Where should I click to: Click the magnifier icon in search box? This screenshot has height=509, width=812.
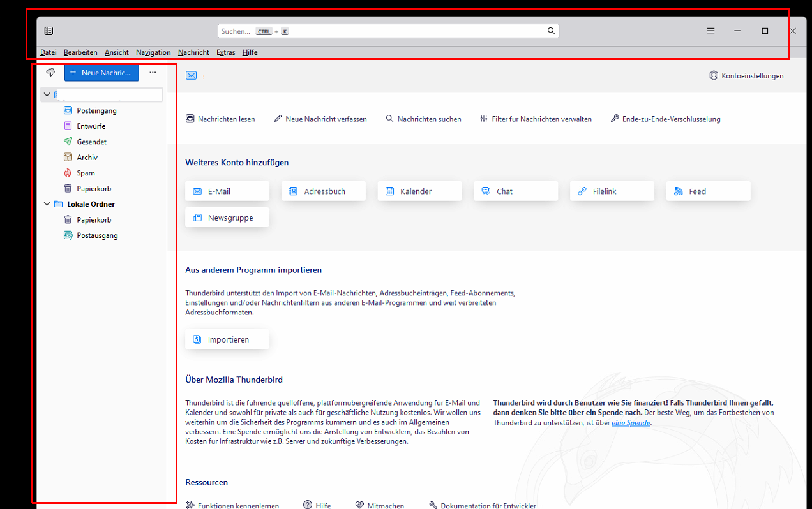(x=552, y=31)
